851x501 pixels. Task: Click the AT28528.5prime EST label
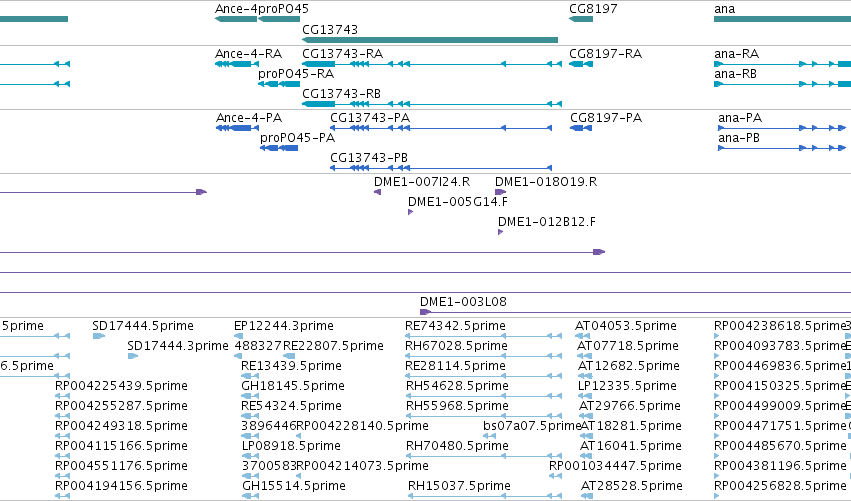coord(632,486)
